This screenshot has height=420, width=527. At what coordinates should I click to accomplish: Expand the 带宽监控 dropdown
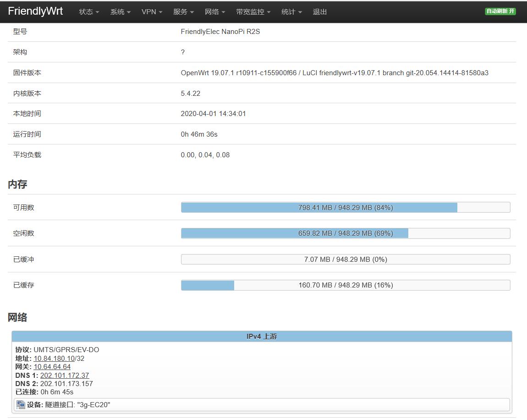[253, 12]
